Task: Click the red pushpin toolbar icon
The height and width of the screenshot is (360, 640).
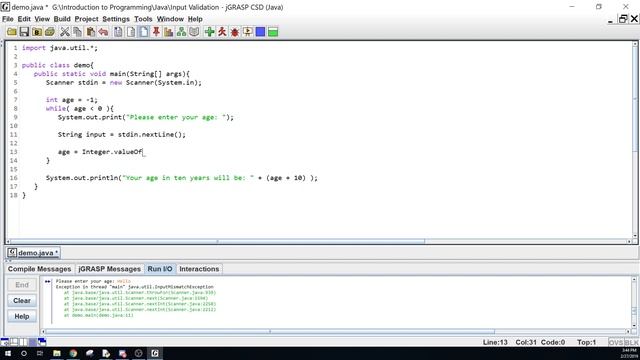Action: click(x=156, y=32)
